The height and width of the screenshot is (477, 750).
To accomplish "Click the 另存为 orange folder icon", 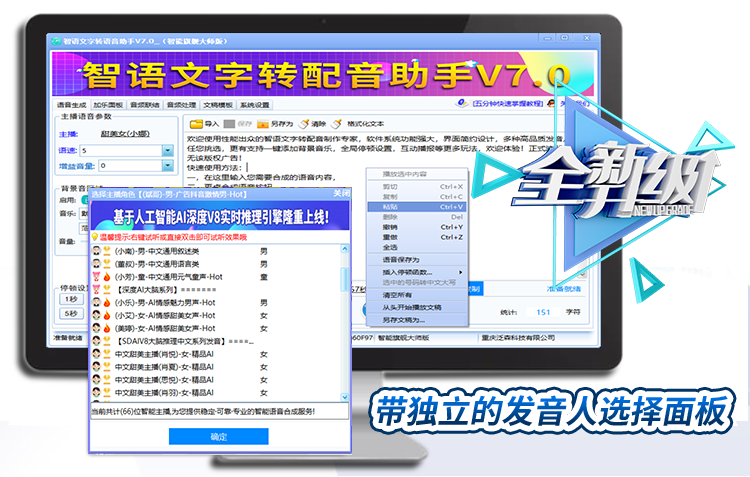I will click(263, 124).
